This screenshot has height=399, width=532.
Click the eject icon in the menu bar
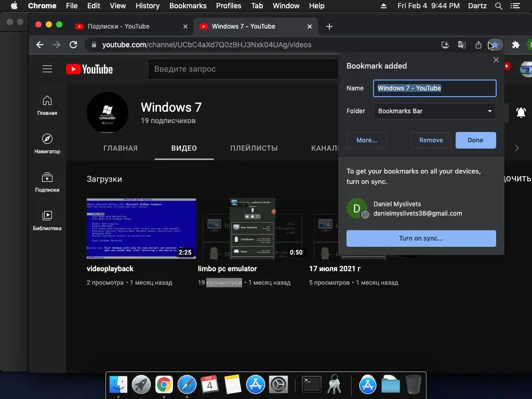click(x=383, y=6)
